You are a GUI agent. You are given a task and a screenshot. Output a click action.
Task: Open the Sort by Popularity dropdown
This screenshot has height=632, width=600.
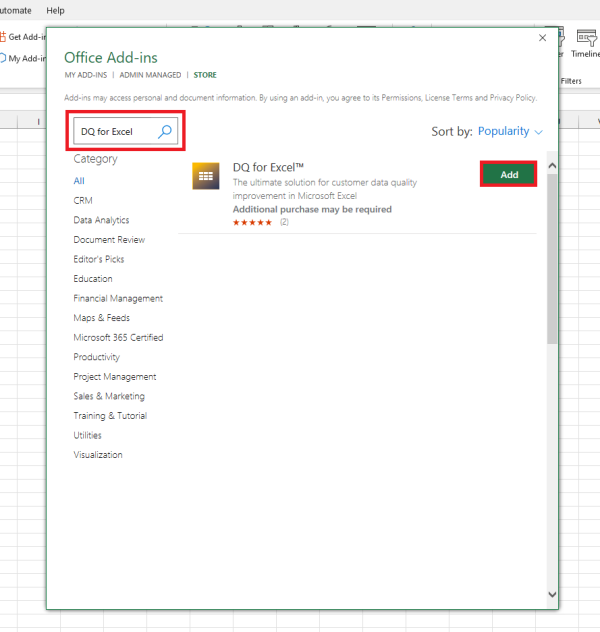(510, 131)
